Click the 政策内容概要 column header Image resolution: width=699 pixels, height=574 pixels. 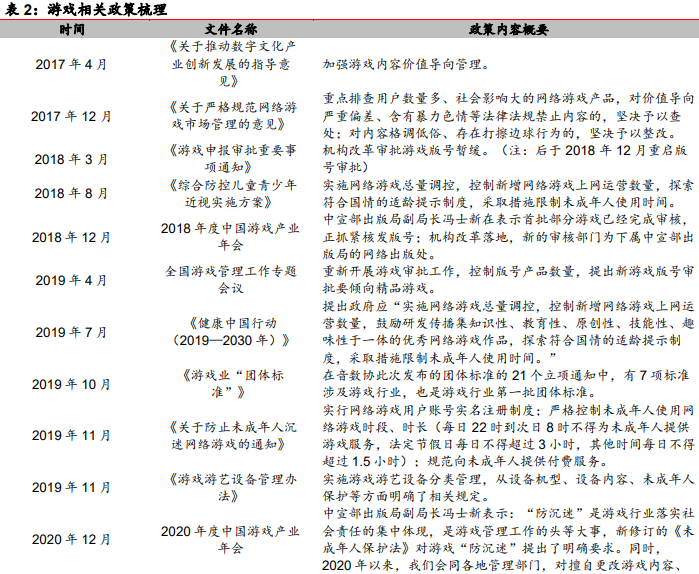(508, 29)
